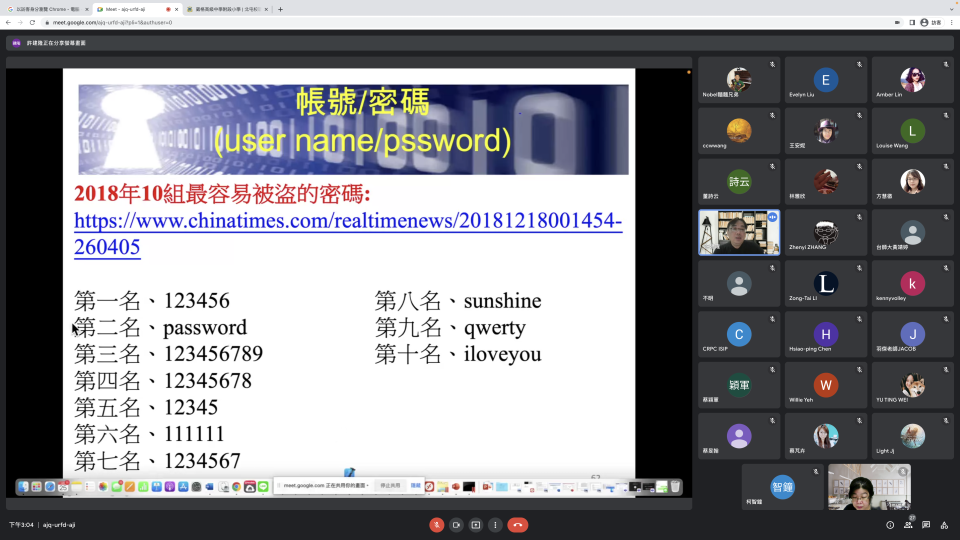Open the more options three-dot menu

495,525
